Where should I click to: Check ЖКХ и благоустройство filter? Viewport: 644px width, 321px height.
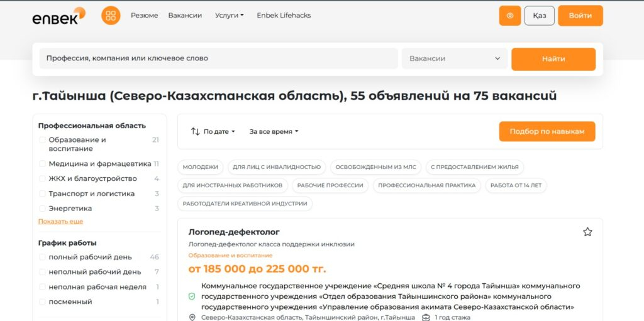(42, 178)
